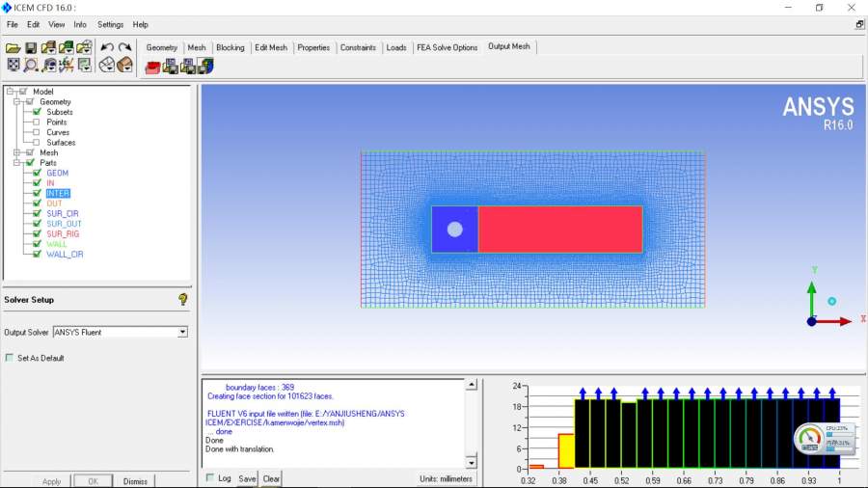This screenshot has width=868, height=488.
Task: Click the Apply button
Action: click(51, 481)
